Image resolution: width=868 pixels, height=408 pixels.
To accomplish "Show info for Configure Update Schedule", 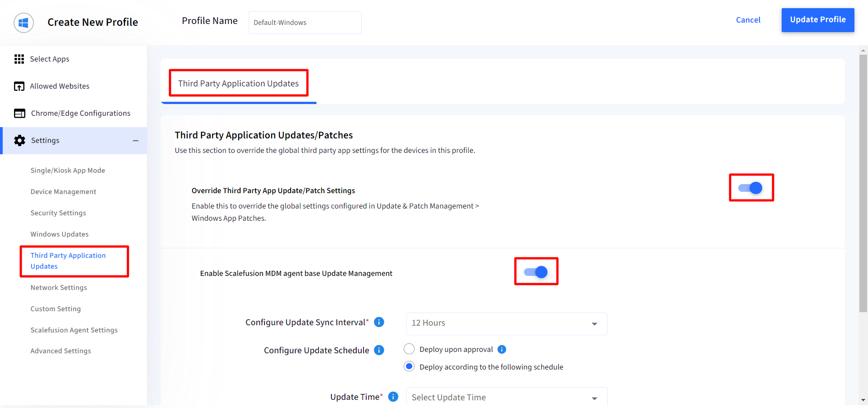I will pos(379,350).
